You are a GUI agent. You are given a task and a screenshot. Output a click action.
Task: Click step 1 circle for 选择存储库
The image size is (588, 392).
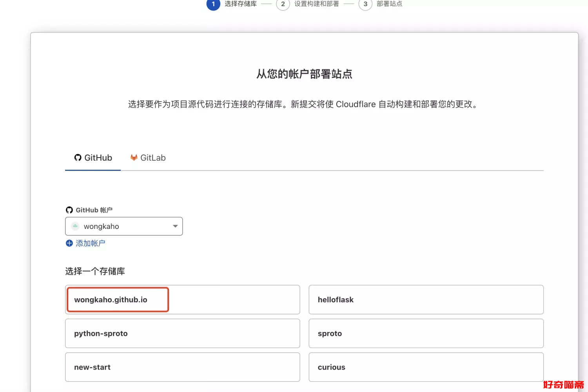(x=213, y=4)
